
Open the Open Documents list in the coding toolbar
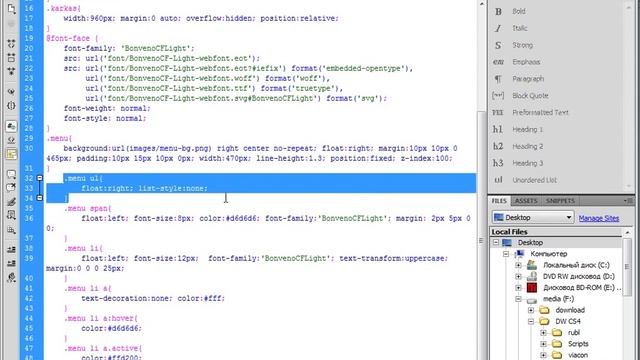click(x=11, y=8)
